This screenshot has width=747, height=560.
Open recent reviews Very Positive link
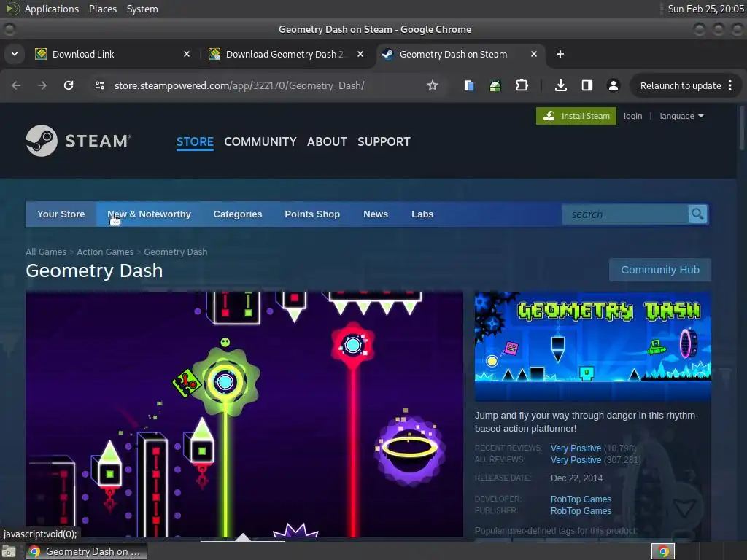pyautogui.click(x=576, y=448)
